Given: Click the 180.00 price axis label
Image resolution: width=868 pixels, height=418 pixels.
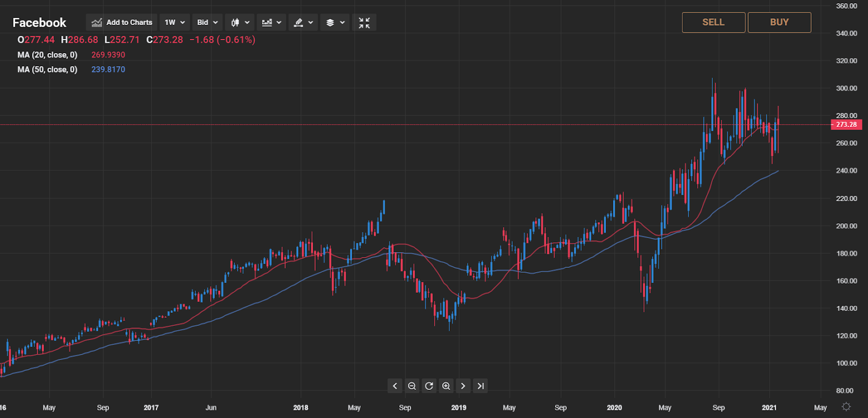Looking at the screenshot, I should (846, 253).
